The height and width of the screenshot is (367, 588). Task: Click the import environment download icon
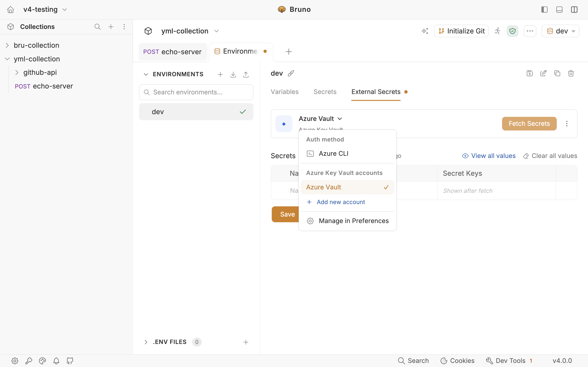click(233, 74)
